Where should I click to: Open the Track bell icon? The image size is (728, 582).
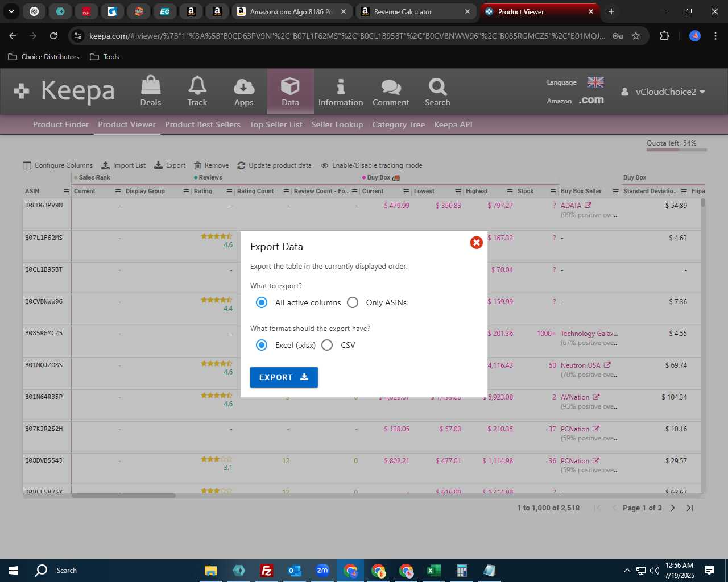click(197, 92)
